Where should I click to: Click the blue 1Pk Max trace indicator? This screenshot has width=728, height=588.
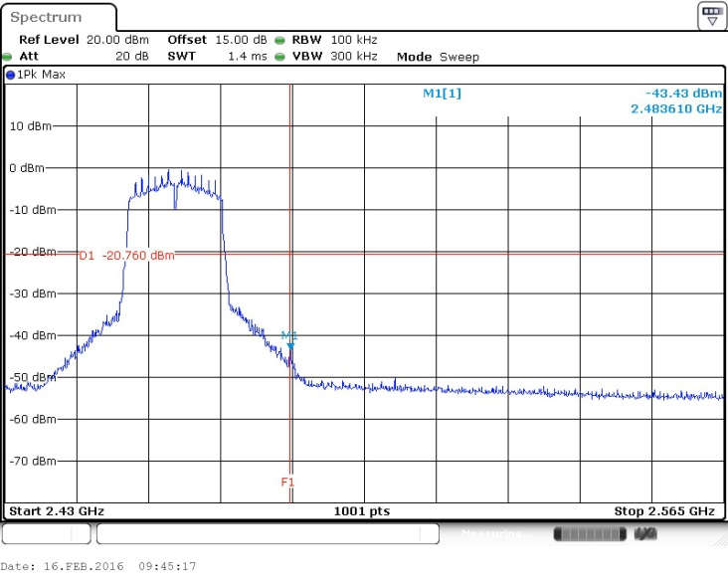click(10, 75)
